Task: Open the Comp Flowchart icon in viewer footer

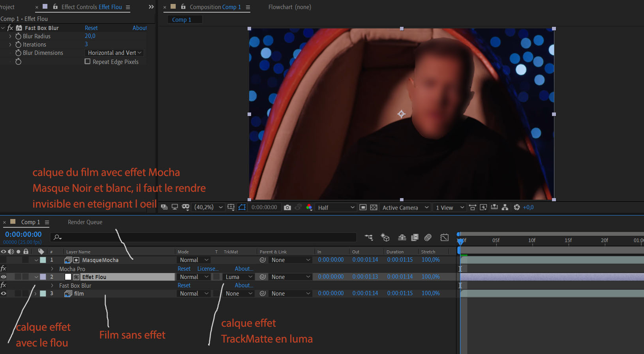Action: pos(505,207)
